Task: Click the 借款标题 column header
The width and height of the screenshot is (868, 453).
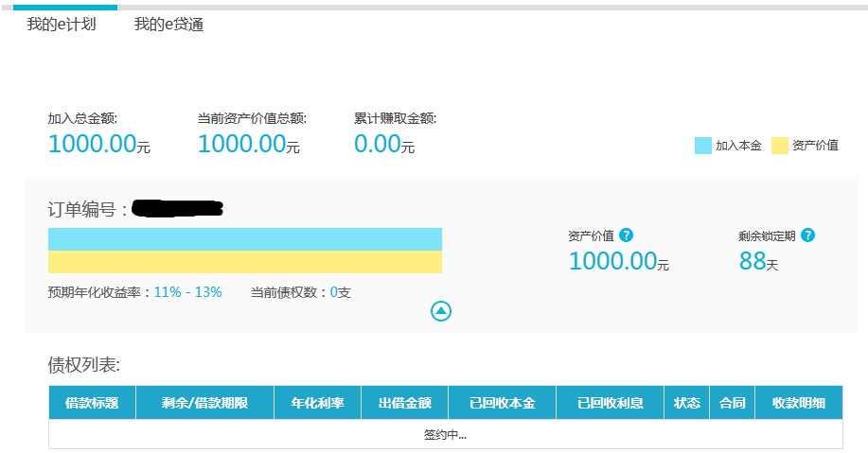Action: (x=92, y=403)
